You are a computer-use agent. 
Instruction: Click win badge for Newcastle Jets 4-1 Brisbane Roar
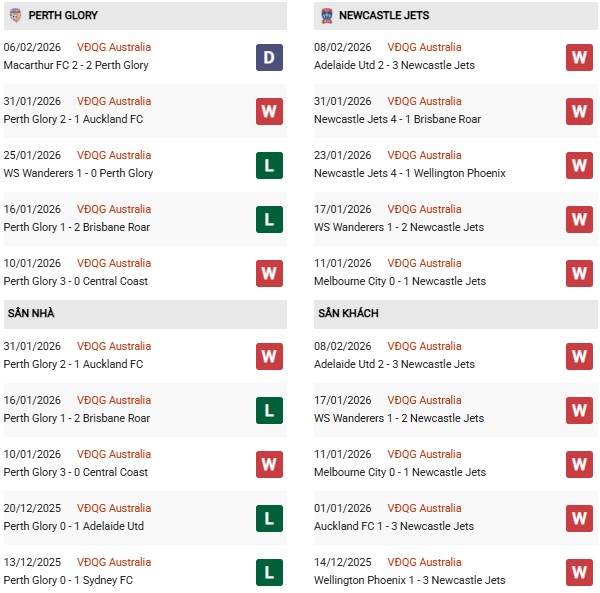[x=580, y=111]
